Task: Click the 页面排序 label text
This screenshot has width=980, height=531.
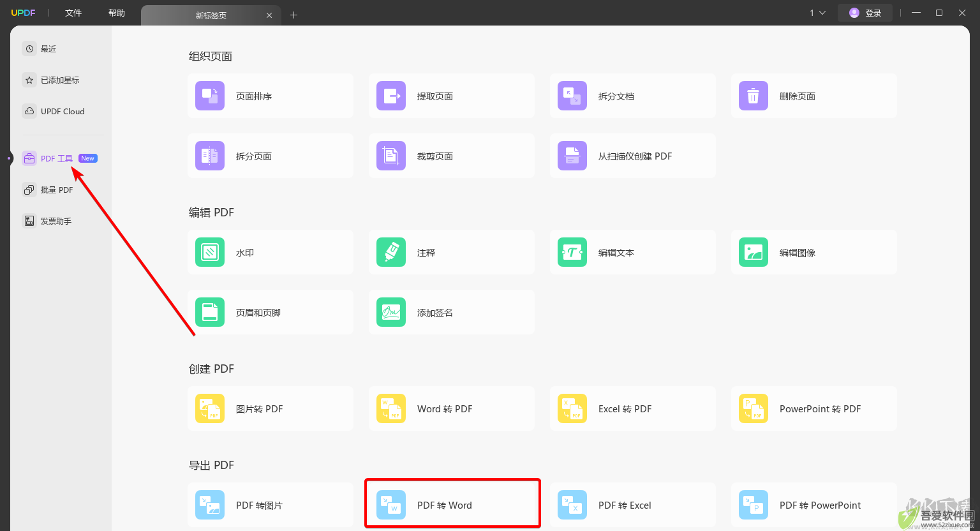Action: (x=254, y=96)
